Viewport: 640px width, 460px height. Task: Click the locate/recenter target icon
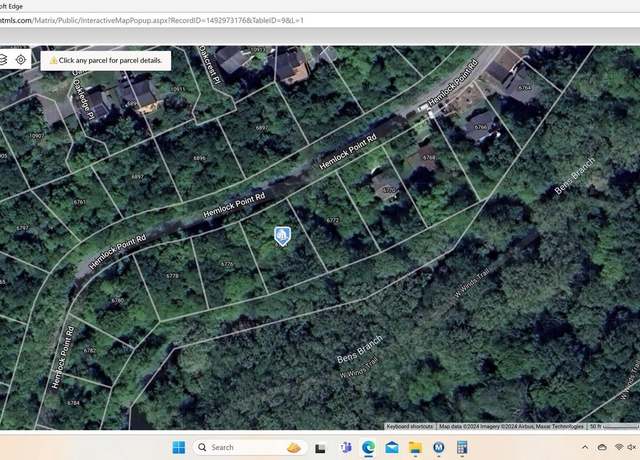click(x=21, y=60)
